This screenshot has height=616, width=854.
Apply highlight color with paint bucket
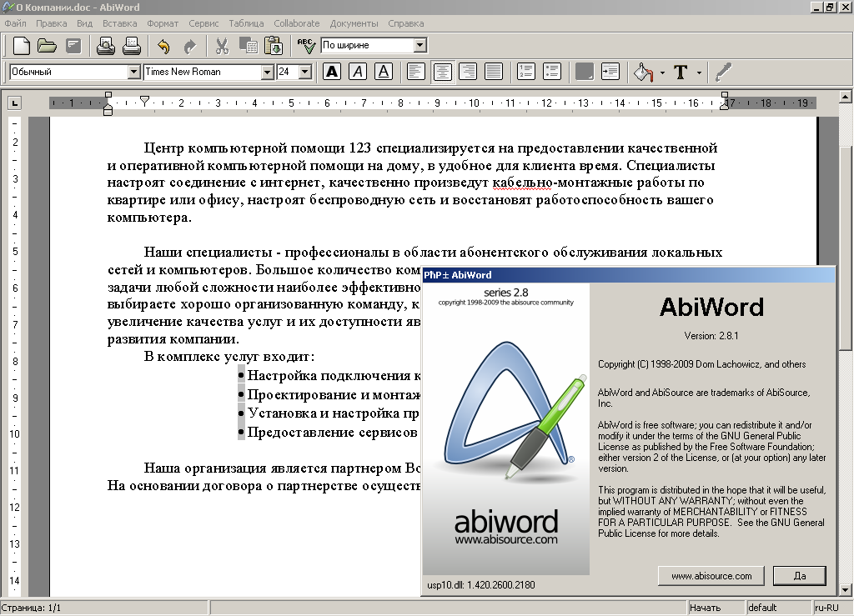(x=643, y=72)
